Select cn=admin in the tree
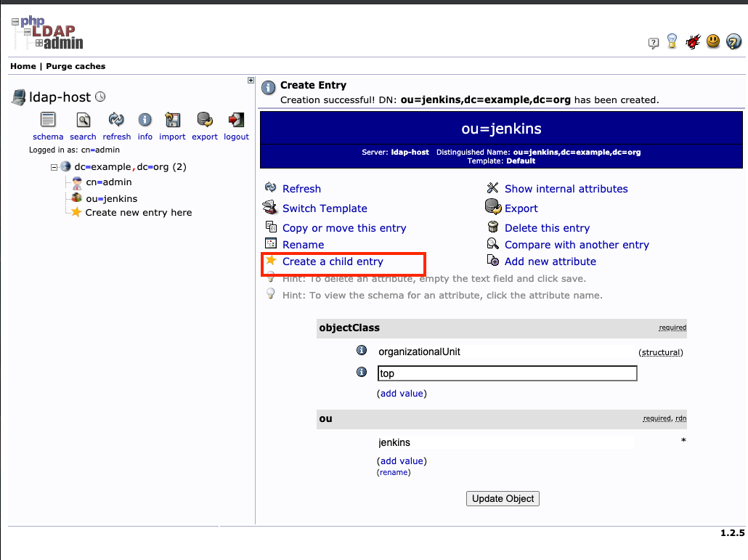 (x=108, y=182)
